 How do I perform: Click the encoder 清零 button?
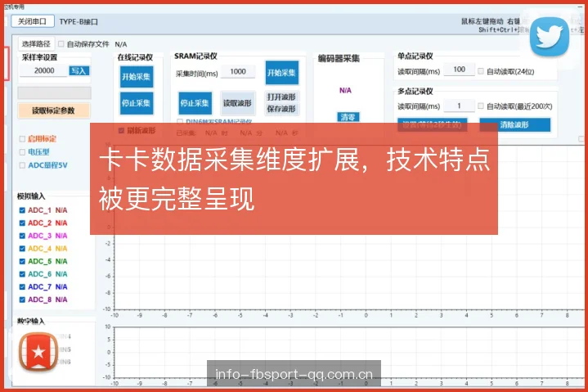pyautogui.click(x=348, y=117)
